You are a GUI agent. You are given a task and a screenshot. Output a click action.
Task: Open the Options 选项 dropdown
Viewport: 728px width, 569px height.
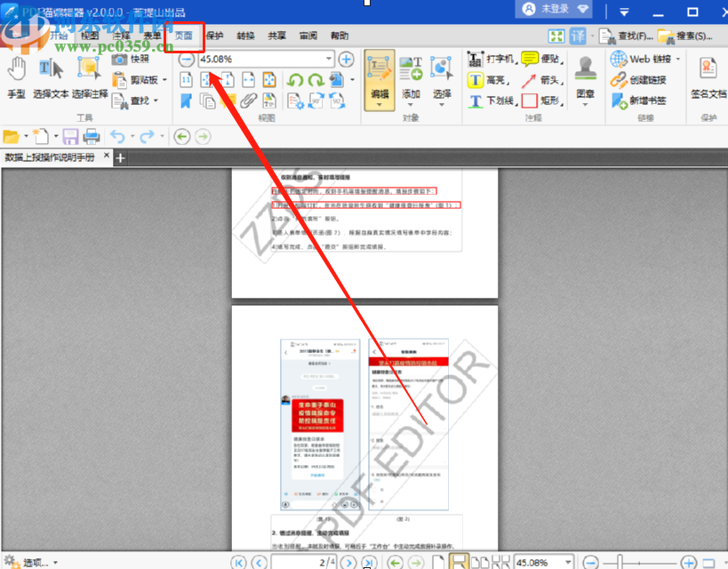click(32, 562)
